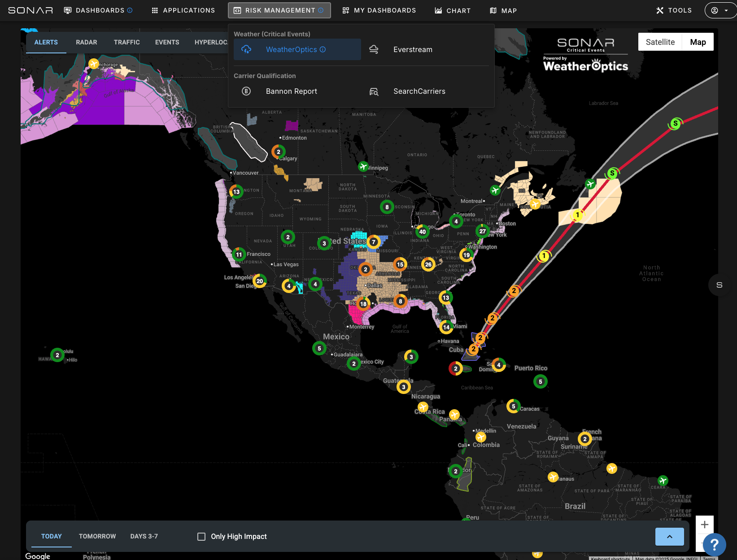Open WeatherOptics from Risk Management menu
This screenshot has height=560, width=737.
(x=292, y=49)
